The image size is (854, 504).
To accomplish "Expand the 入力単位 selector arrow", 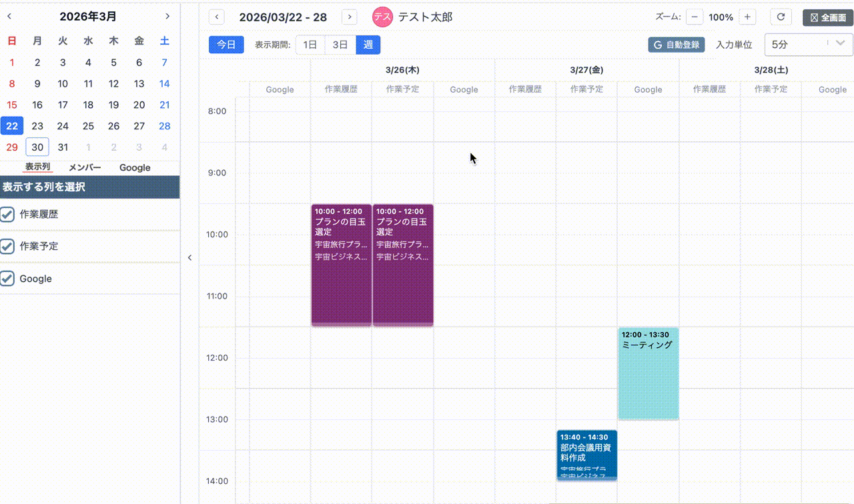I will (x=840, y=45).
